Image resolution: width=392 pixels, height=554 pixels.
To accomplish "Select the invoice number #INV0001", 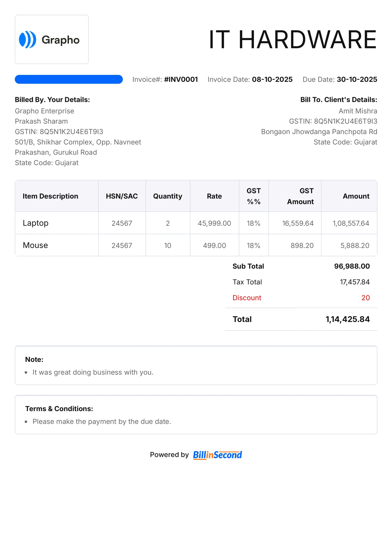I will point(181,79).
